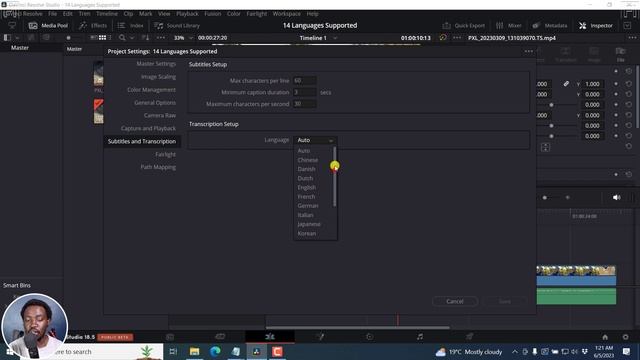640x360 pixels.
Task: Click the Quick Export button
Action: pyautogui.click(x=464, y=25)
